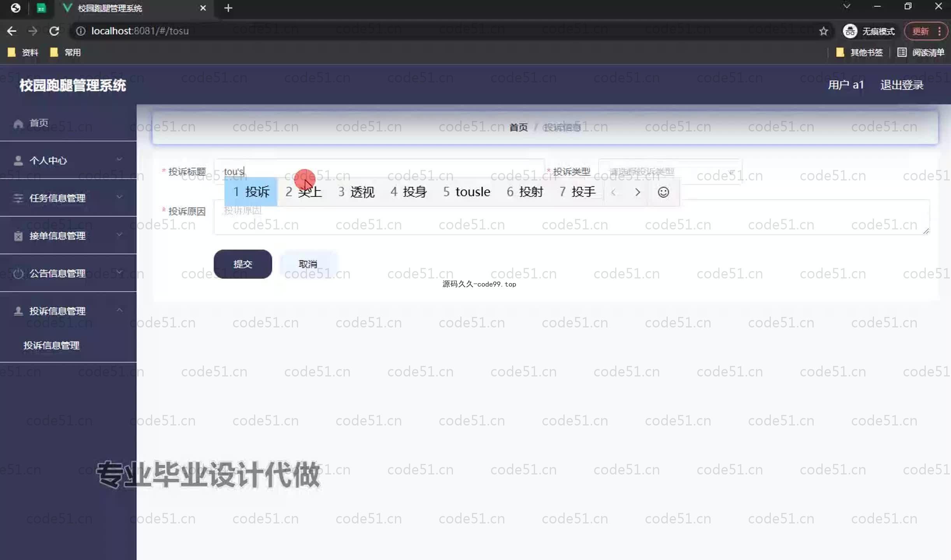
Task: Submit the form with 提交 button
Action: (x=242, y=264)
